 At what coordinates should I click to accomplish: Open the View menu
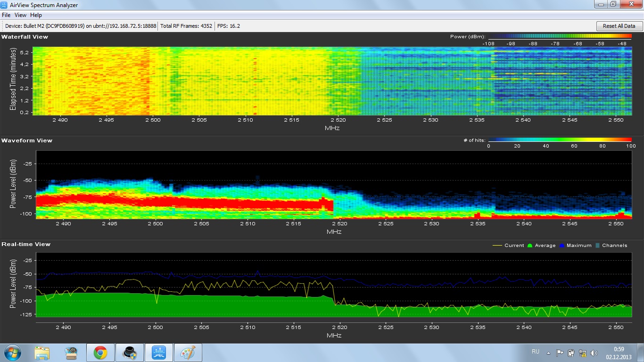coord(20,15)
